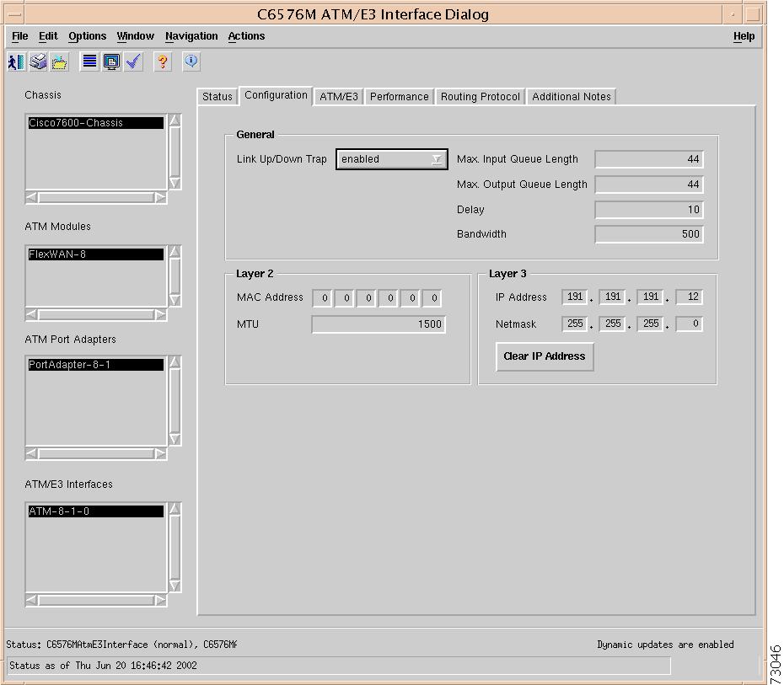Click the orange question mark help icon

coord(163,62)
